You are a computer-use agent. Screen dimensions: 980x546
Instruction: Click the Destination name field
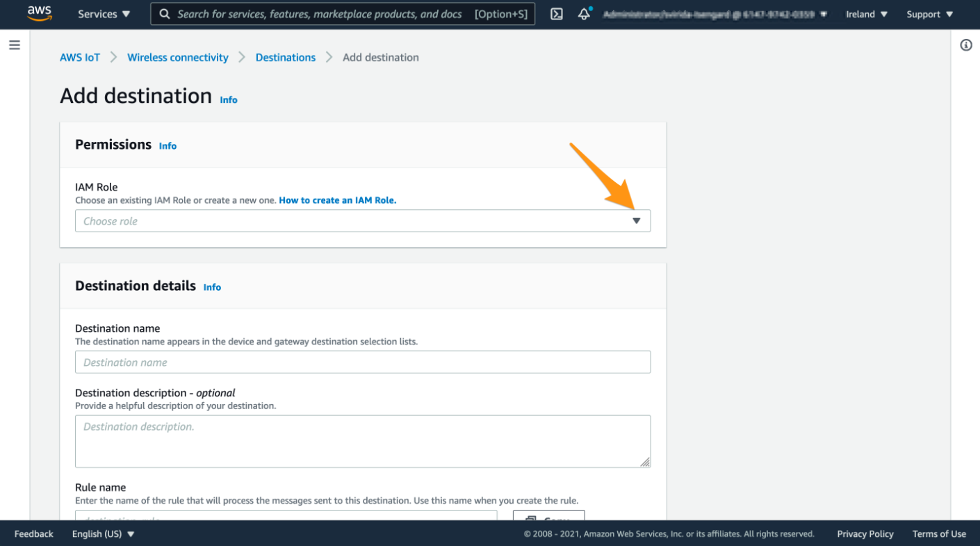[x=363, y=362]
